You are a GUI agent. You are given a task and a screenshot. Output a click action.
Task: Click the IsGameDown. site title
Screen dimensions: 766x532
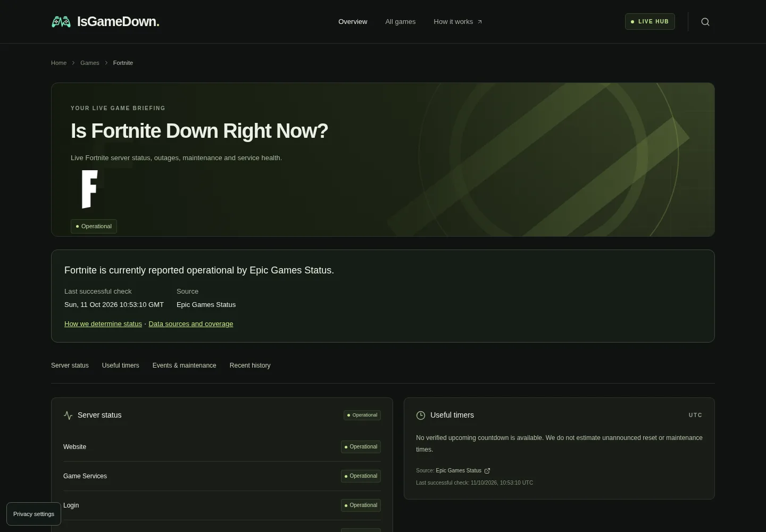tap(118, 22)
